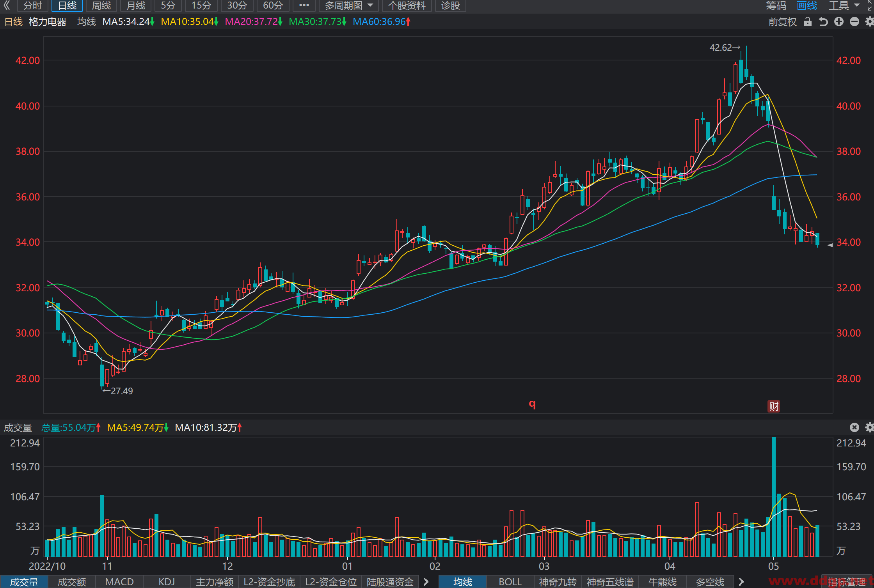Screen dimensions: 874x588
Task: Switch to the 周线 weekly tab
Action: [x=101, y=5]
